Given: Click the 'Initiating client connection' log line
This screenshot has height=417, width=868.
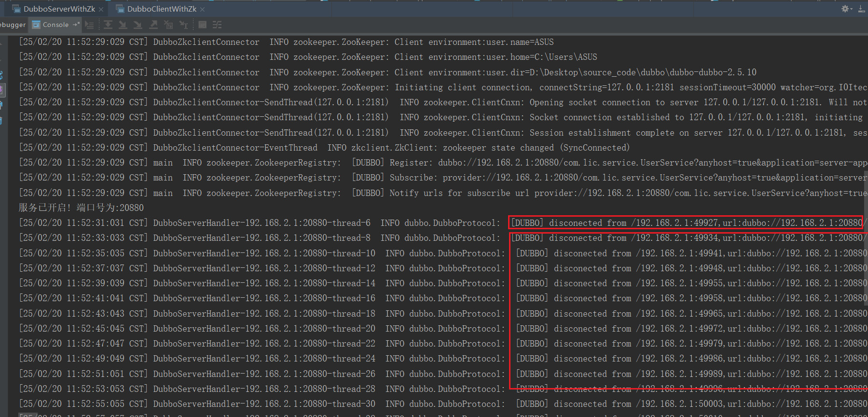Looking at the screenshot, I should (x=443, y=87).
